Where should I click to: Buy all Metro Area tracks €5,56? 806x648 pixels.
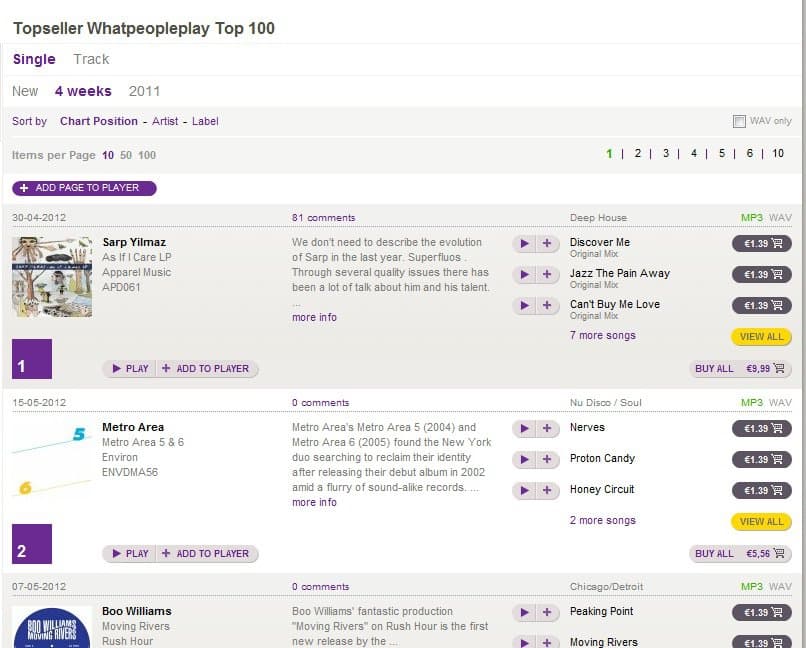pos(740,553)
